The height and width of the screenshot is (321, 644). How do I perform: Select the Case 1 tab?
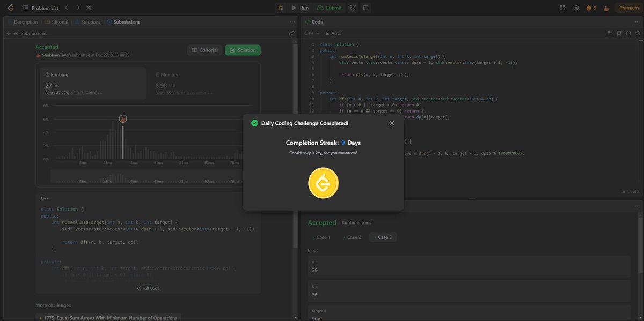pos(321,237)
